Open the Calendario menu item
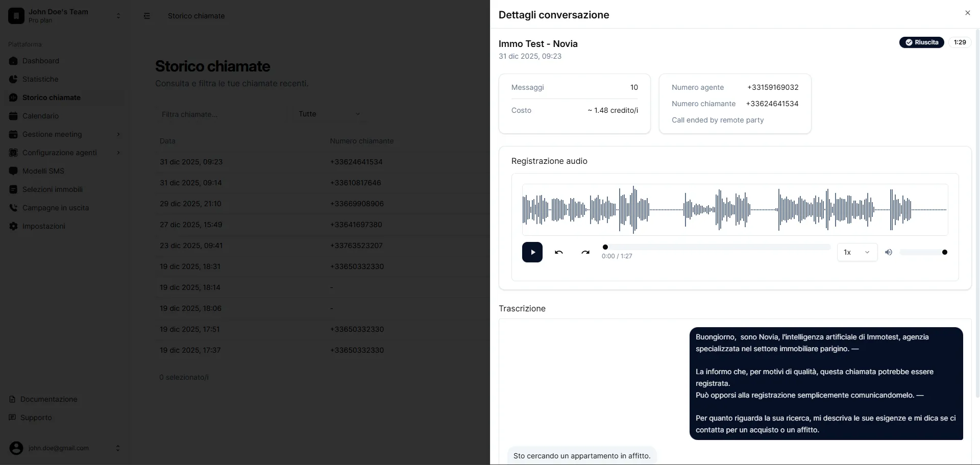This screenshot has height=465, width=980. pos(40,116)
